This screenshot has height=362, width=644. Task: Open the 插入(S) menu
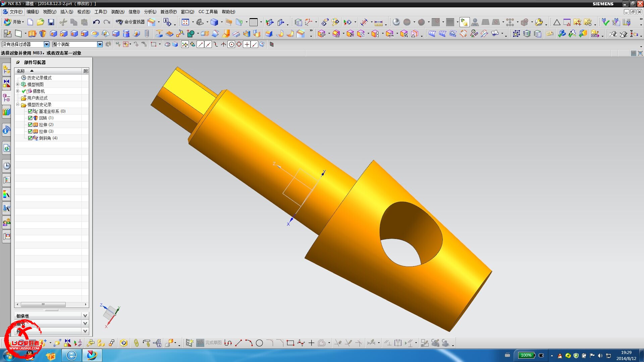66,12
